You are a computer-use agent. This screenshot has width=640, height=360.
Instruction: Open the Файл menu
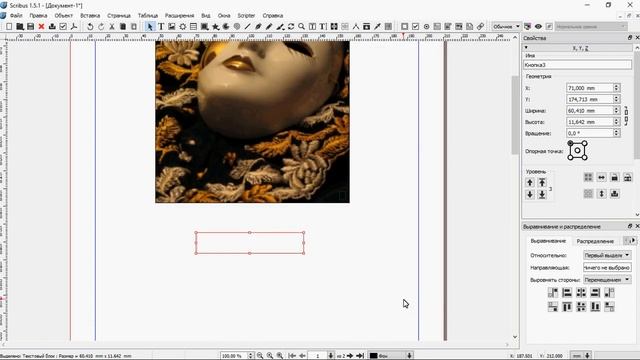(16, 16)
